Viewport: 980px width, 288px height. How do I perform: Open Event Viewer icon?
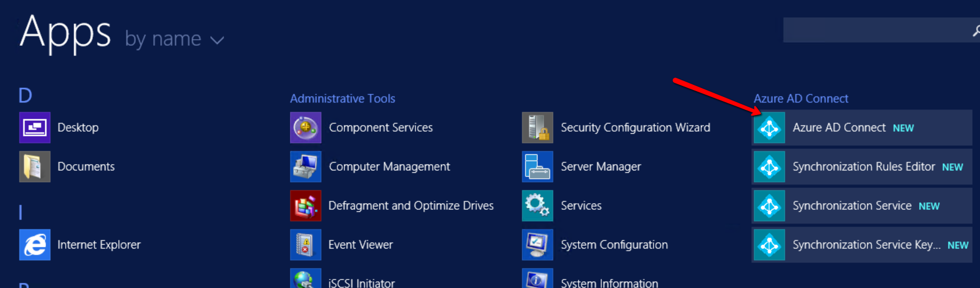coord(306,245)
